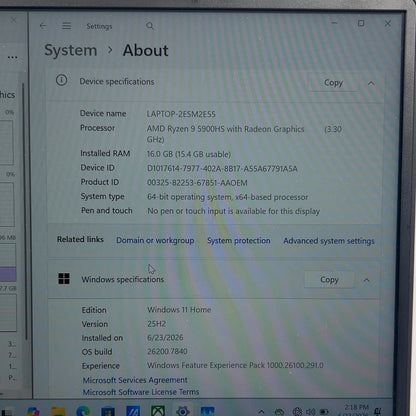Click version value 25H2
The width and height of the screenshot is (416, 416).
coord(157,324)
